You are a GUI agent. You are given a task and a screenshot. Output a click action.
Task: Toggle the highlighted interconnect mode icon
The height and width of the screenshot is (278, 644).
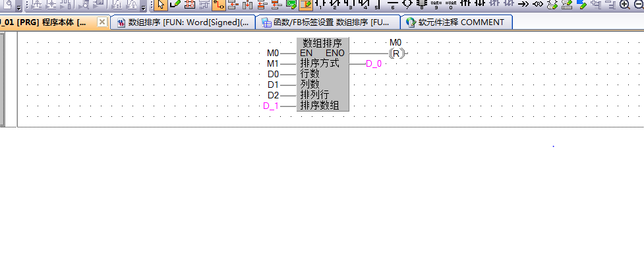click(219, 5)
